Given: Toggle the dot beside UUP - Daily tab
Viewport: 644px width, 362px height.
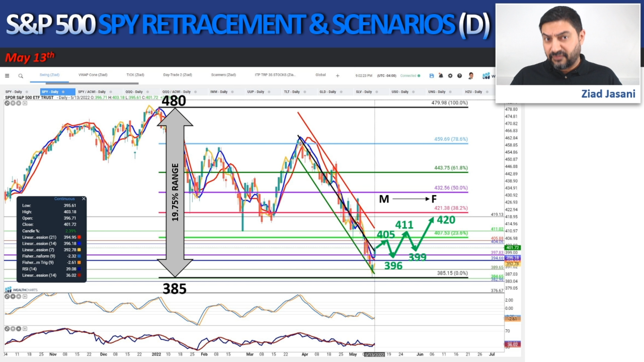Looking at the screenshot, I should 269,92.
